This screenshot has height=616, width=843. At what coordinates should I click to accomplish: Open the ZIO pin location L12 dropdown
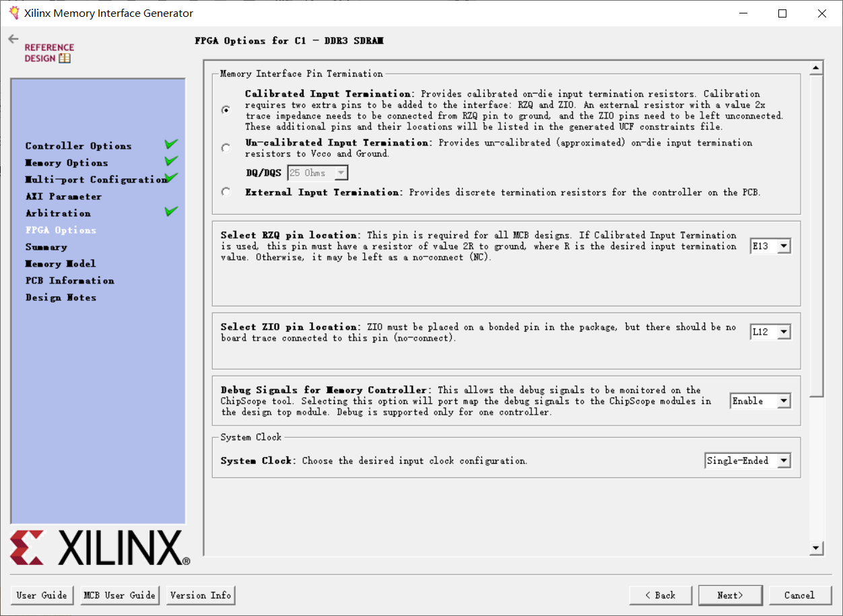[770, 332]
